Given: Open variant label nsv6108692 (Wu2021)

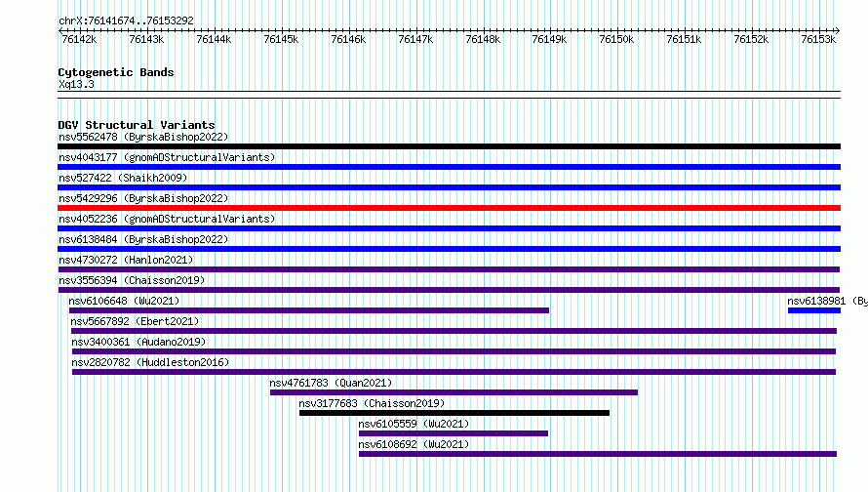Looking at the screenshot, I should [x=414, y=444].
